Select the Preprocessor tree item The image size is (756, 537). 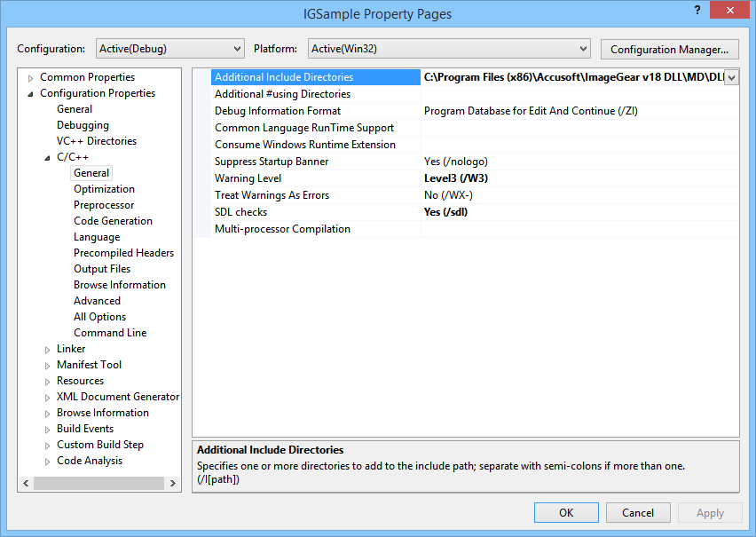(104, 205)
